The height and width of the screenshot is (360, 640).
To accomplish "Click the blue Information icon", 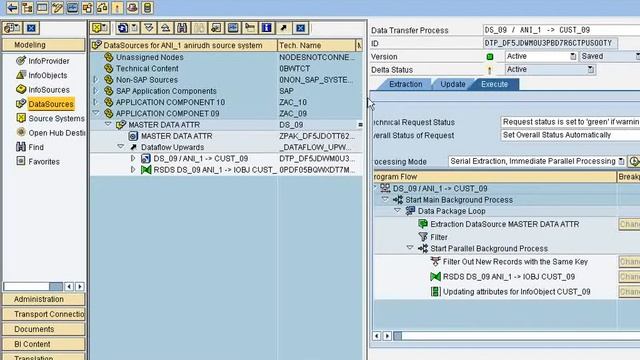I will tap(267, 28).
